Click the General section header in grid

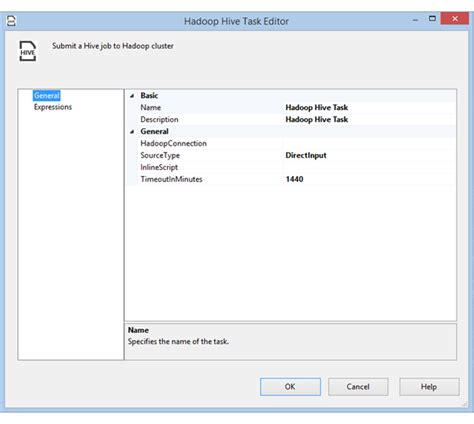(154, 131)
